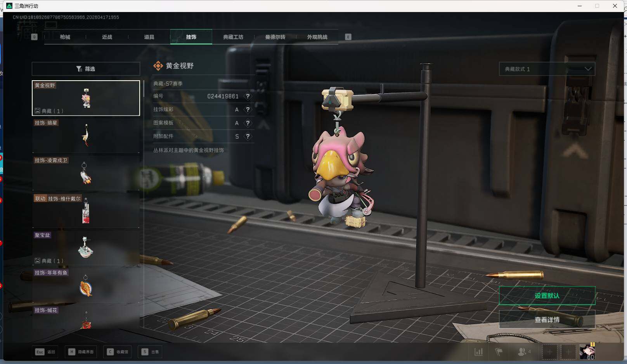Open the friends icon showing 4
627x364 pixels.
click(x=524, y=352)
